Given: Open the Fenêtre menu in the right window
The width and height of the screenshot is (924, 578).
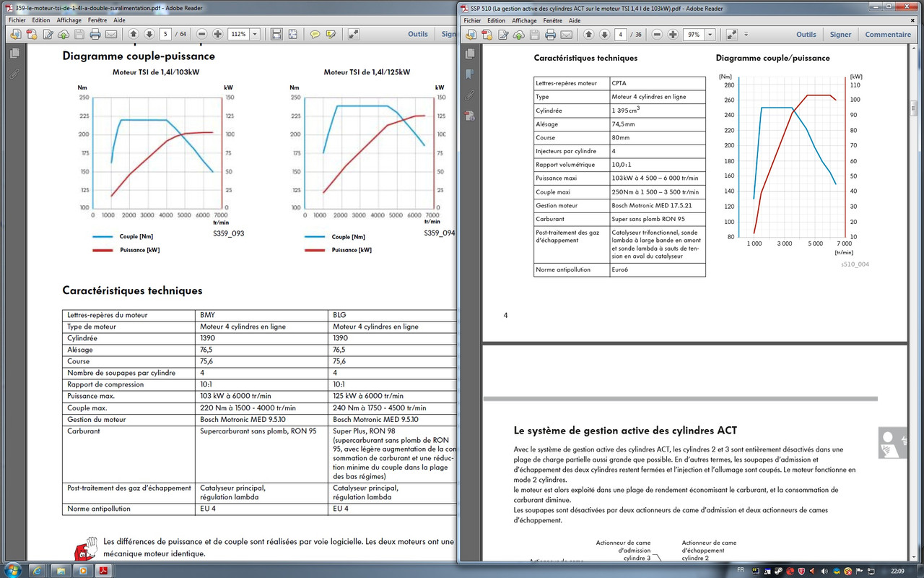Looking at the screenshot, I should pos(552,20).
